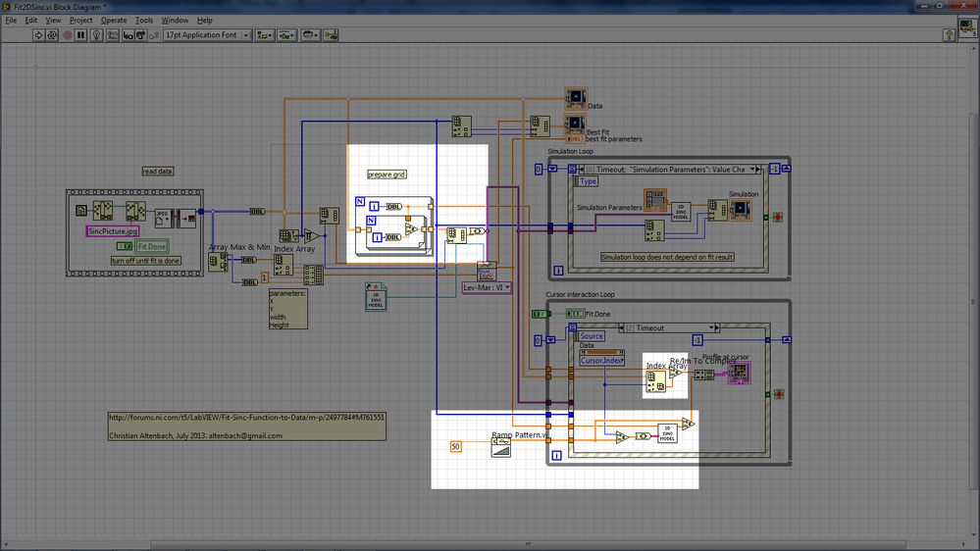
Task: Select the 2D Sinc Model static reference
Action: coord(375,298)
